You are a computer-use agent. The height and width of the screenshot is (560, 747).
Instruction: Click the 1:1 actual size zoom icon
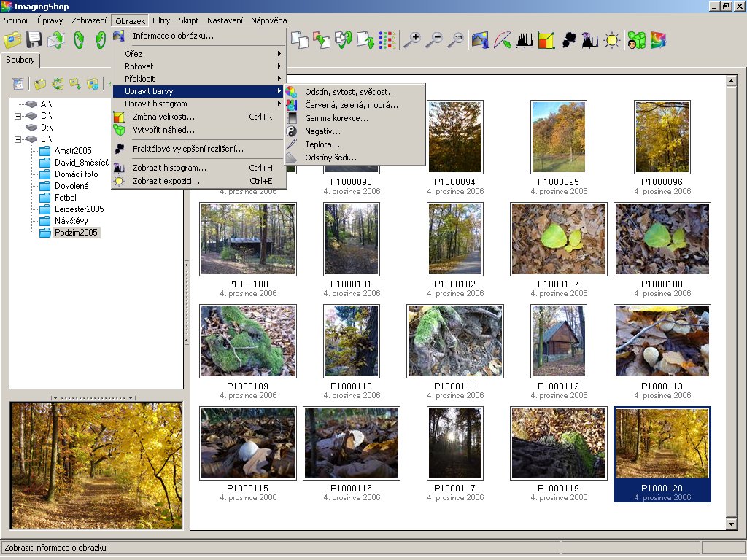click(456, 40)
